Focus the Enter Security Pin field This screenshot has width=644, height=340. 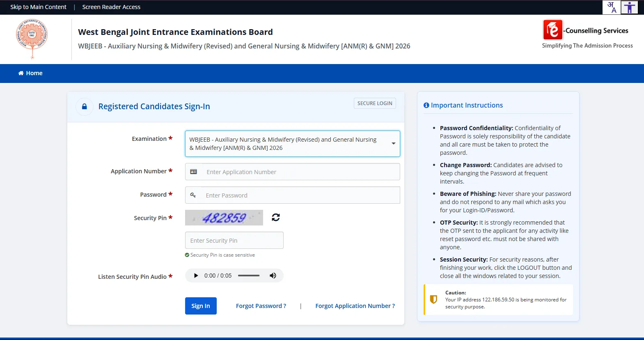pos(234,240)
